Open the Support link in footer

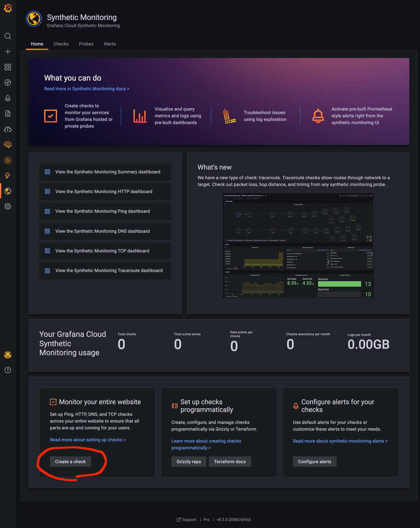pyautogui.click(x=186, y=520)
